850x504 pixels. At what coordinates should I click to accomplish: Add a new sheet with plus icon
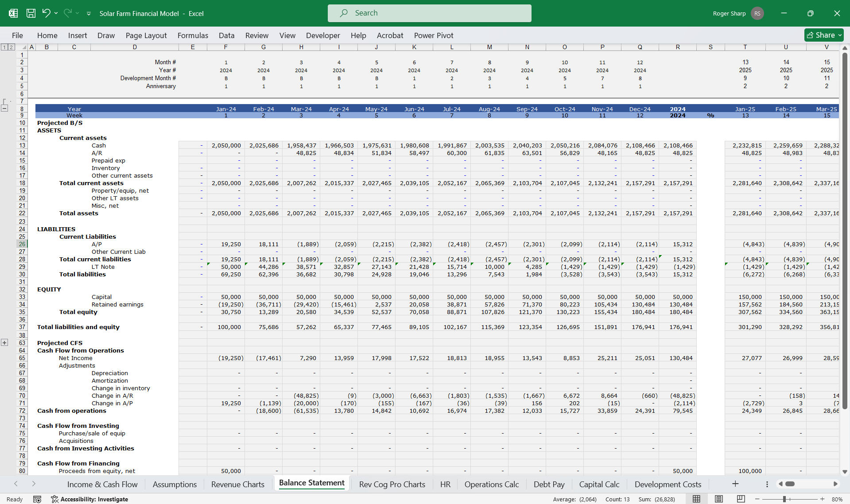point(735,484)
